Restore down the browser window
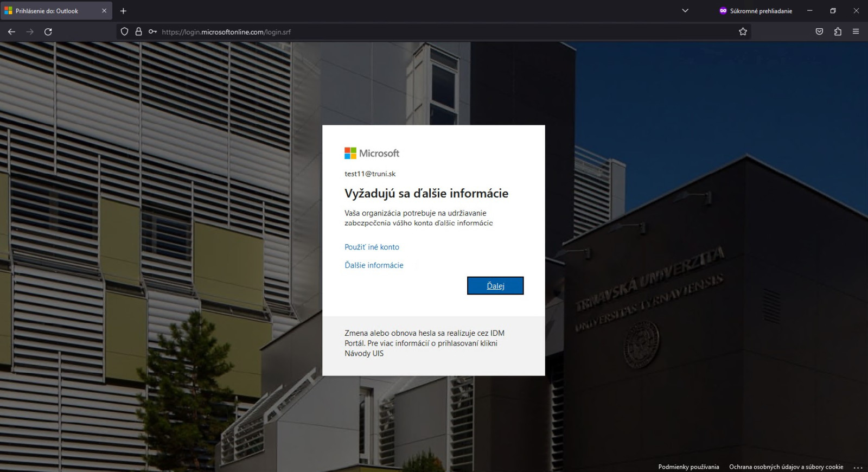Screen dimensions: 868x472 pyautogui.click(x=833, y=11)
